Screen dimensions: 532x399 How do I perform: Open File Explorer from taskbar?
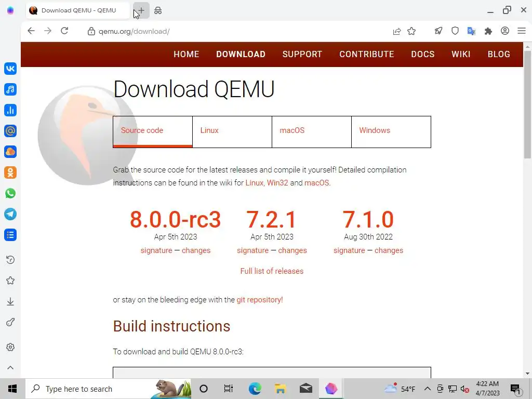click(x=280, y=389)
